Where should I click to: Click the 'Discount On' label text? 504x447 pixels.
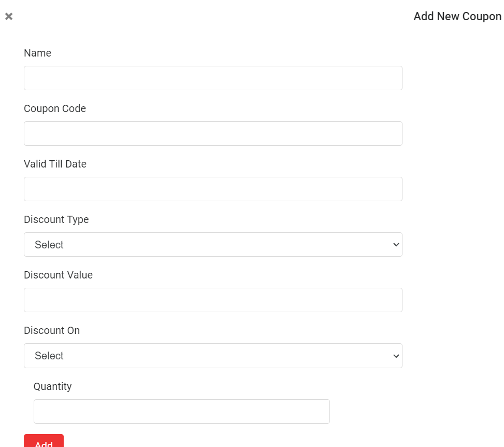pos(52,330)
